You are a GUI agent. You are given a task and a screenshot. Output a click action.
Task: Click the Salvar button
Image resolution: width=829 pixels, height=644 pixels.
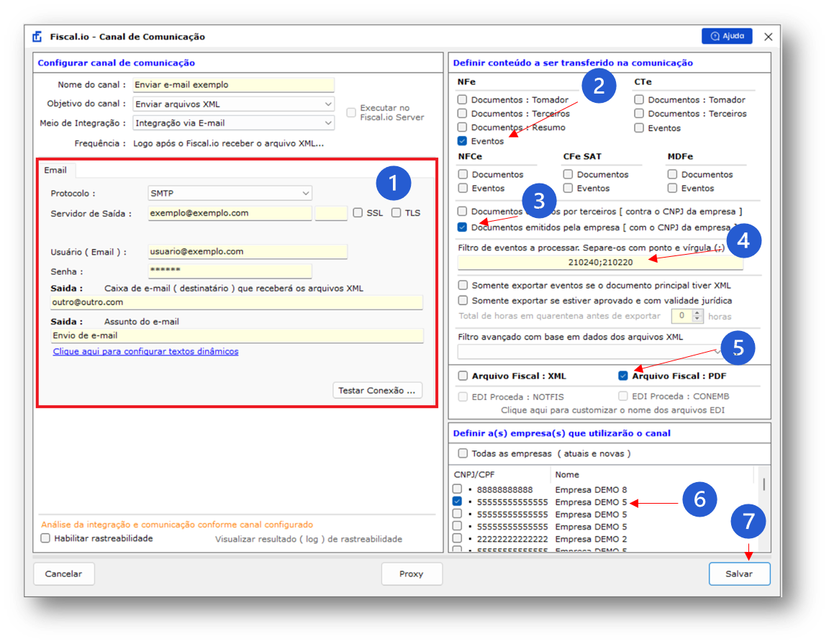click(x=739, y=573)
